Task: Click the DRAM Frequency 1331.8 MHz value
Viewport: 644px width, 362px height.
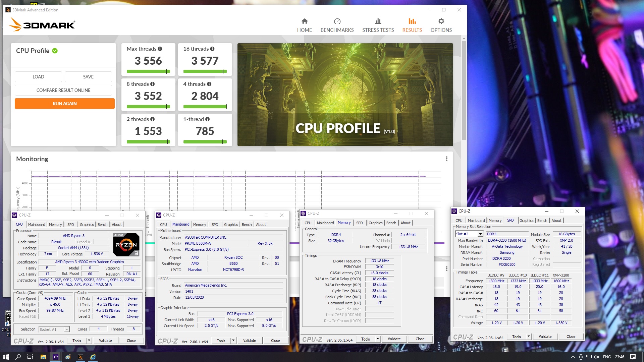Action: click(x=379, y=261)
